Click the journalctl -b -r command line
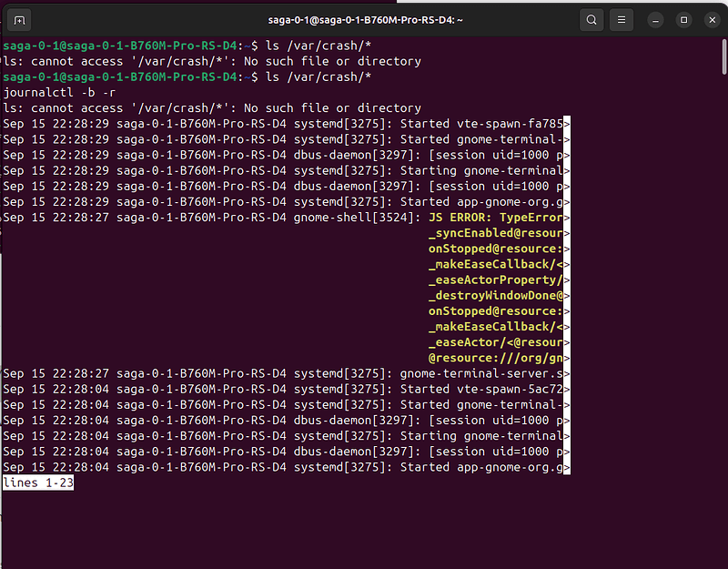The height and width of the screenshot is (569, 728). (61, 92)
